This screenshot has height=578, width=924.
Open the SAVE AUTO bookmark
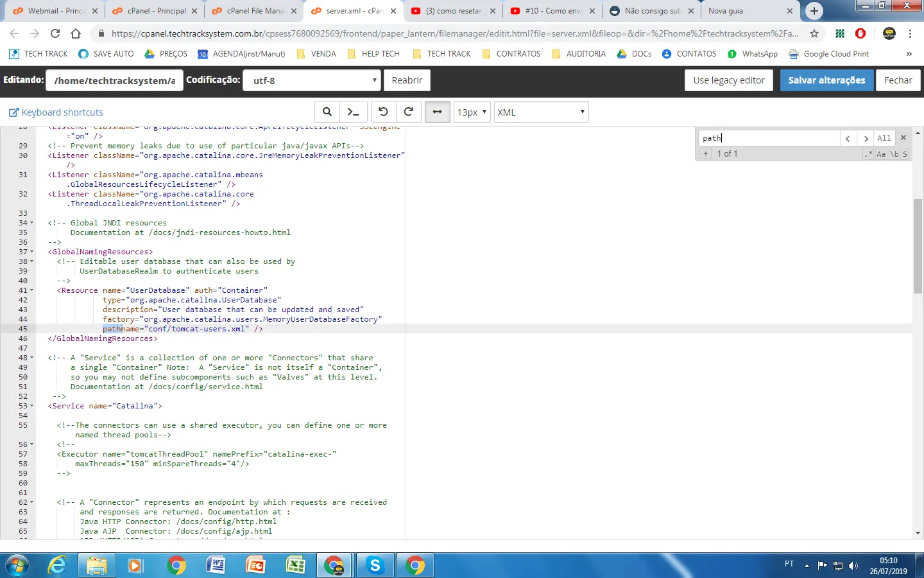click(106, 54)
